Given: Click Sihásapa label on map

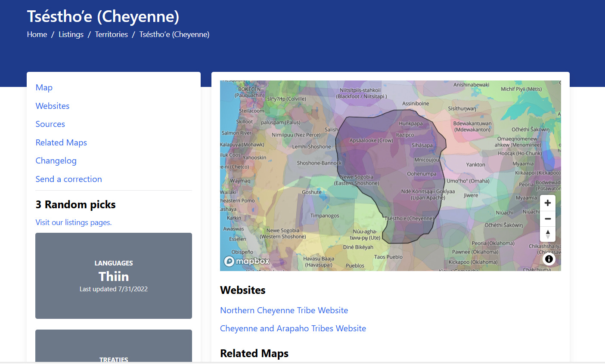Looking at the screenshot, I should 422,145.
